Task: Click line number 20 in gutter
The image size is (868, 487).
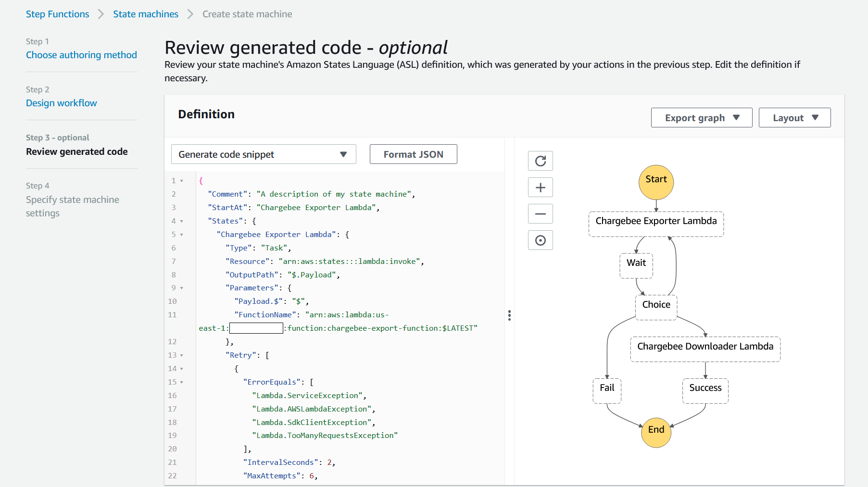Action: (172, 449)
